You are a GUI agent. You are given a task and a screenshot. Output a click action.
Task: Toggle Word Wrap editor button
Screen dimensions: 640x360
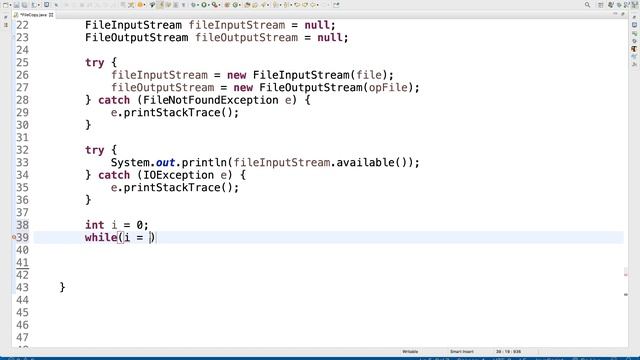(x=168, y=5)
